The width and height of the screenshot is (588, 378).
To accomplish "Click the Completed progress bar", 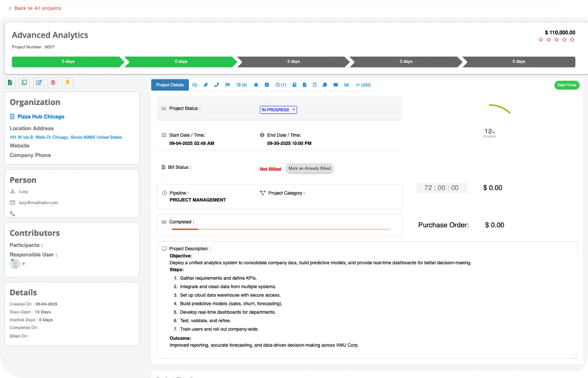I will 281,229.
